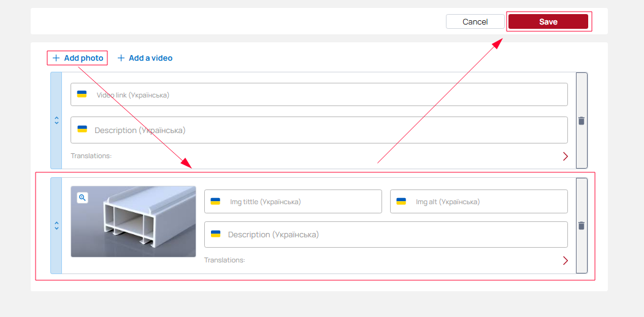Focus the Img alt (Українська) field
Viewport: 644px width, 317px height.
tap(479, 201)
